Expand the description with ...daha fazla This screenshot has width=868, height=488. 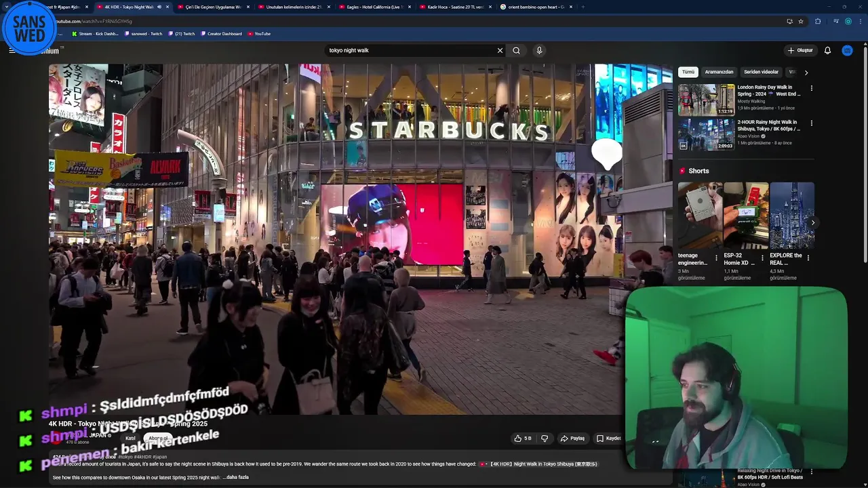pyautogui.click(x=236, y=477)
